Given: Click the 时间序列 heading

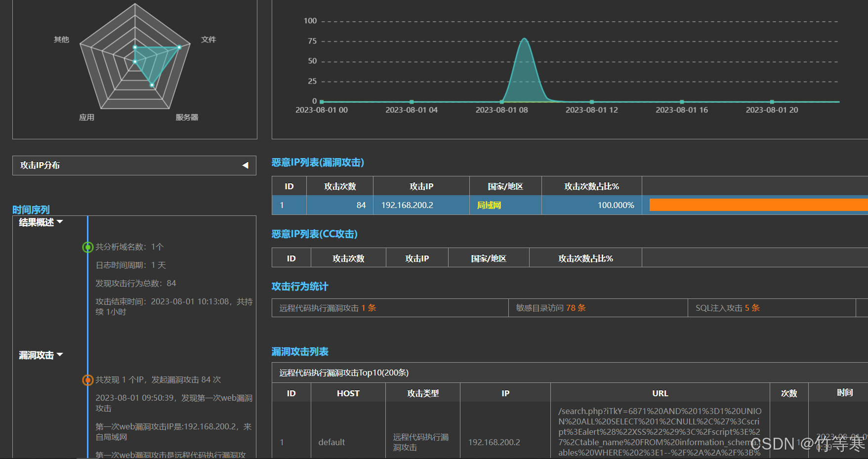Looking at the screenshot, I should (31, 210).
